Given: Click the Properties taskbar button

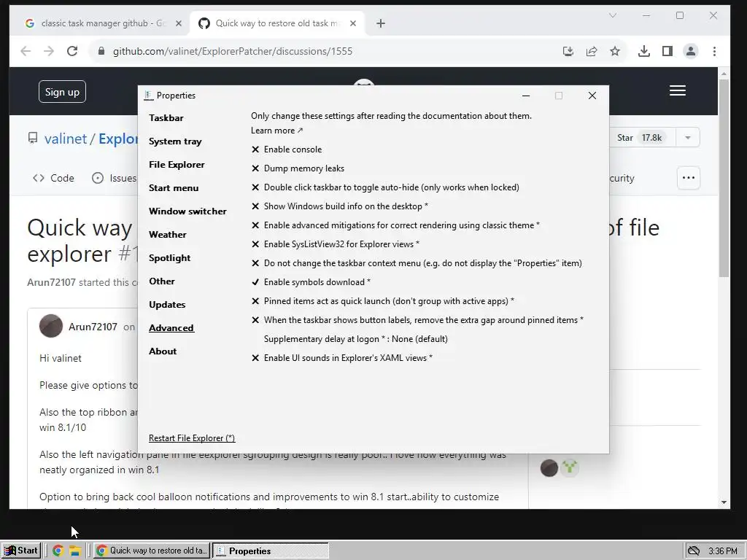Looking at the screenshot, I should coord(270,551).
